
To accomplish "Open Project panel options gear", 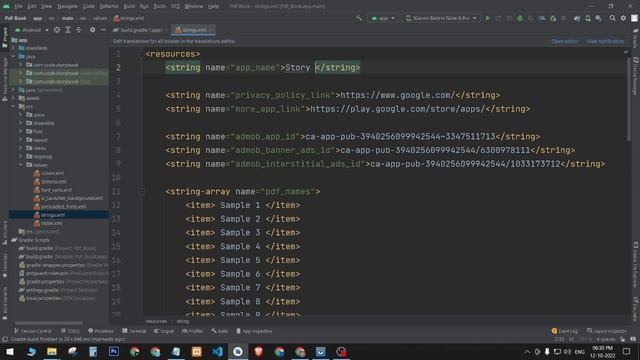I will click(x=93, y=30).
